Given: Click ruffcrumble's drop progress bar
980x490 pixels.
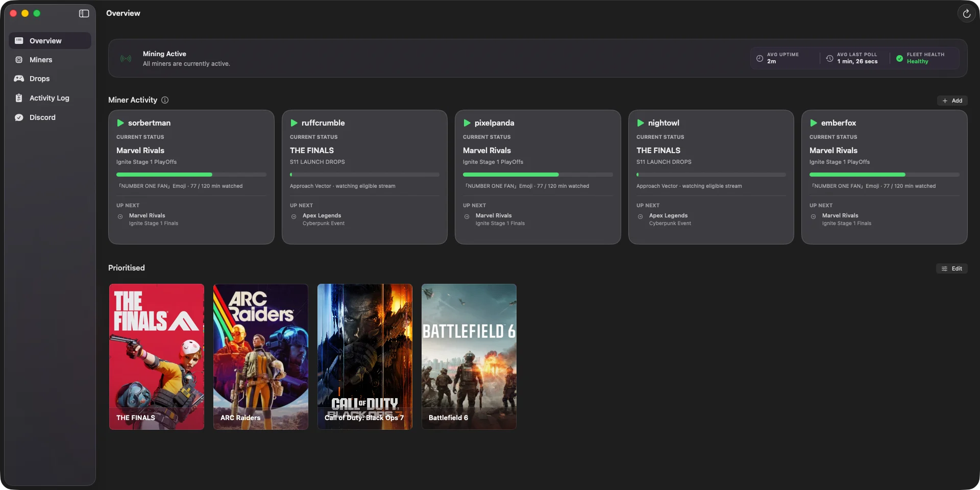Looking at the screenshot, I should click(364, 175).
